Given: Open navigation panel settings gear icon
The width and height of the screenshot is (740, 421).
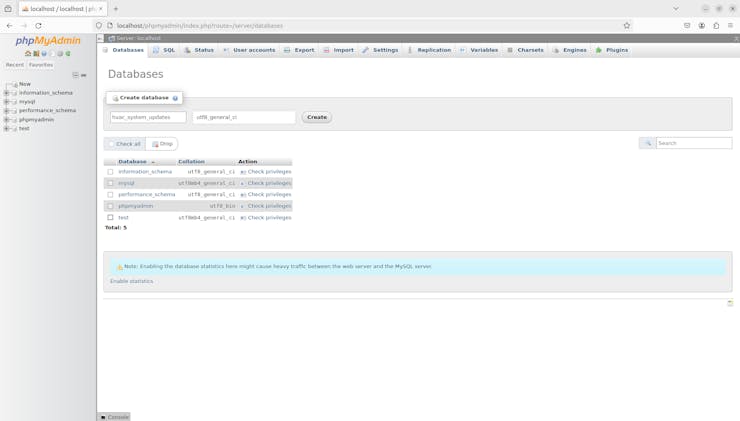Looking at the screenshot, I should click(60, 54).
